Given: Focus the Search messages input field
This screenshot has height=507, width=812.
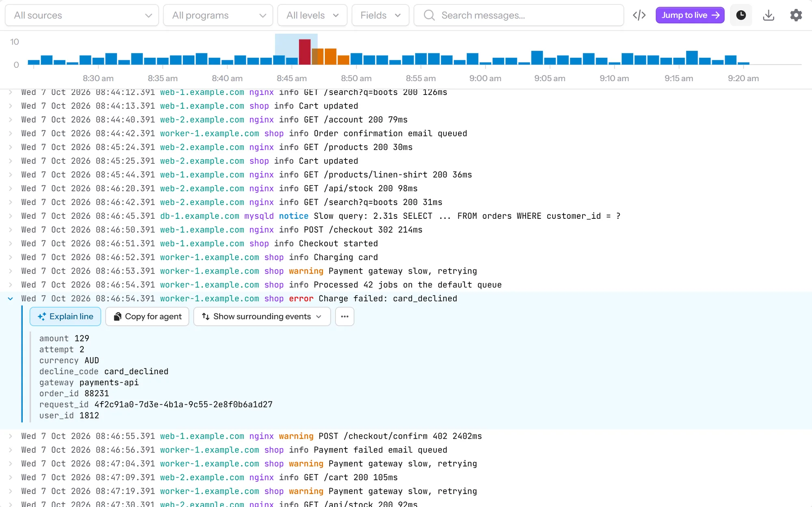Looking at the screenshot, I should (518, 15).
